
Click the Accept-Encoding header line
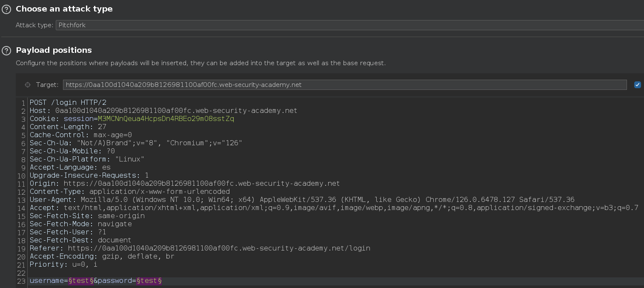pyautogui.click(x=102, y=256)
